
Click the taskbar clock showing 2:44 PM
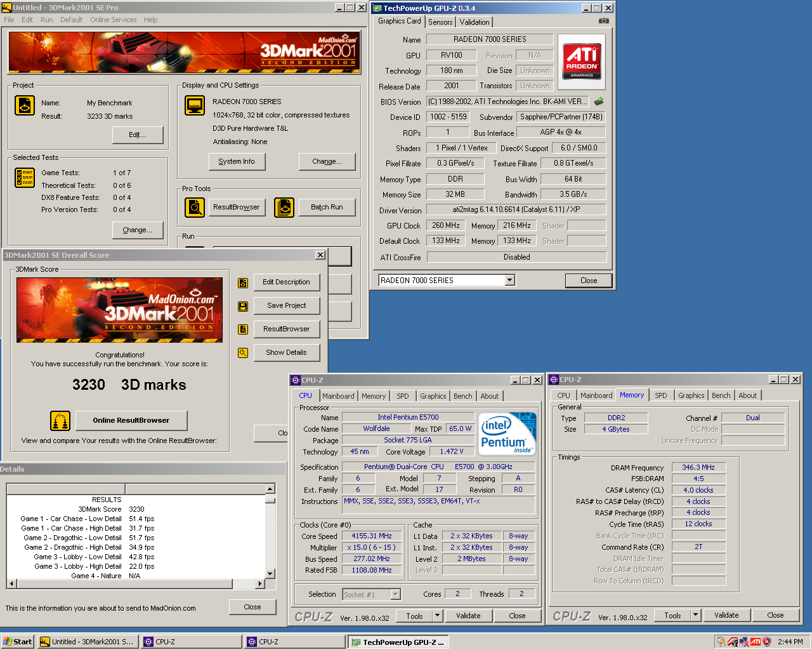click(x=790, y=642)
